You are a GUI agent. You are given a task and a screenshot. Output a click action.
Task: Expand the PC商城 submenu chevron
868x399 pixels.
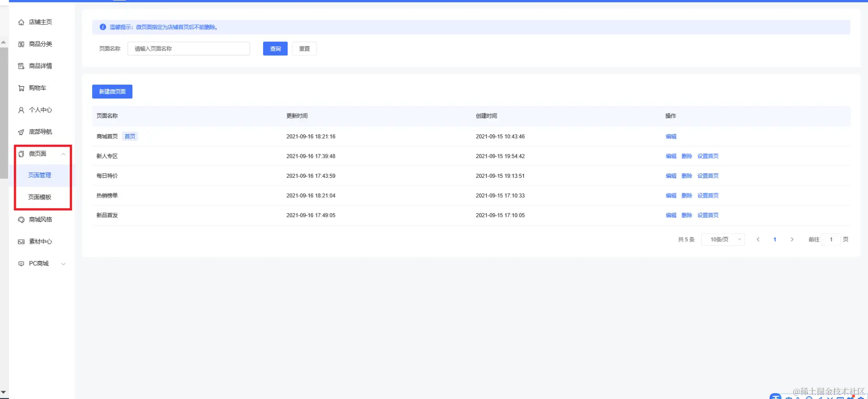click(63, 264)
